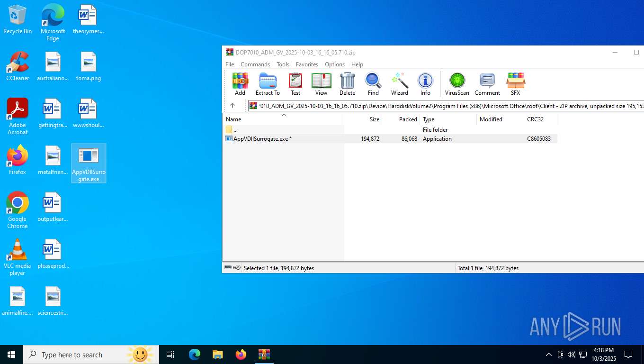Select the australiano image file on desktop
Image resolution: width=644 pixels, height=364 pixels.
53,66
